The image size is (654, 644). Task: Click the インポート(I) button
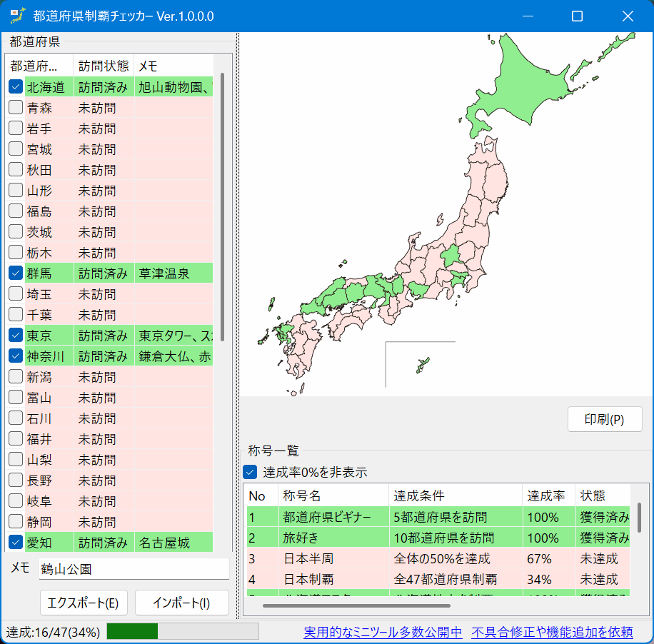click(x=181, y=602)
